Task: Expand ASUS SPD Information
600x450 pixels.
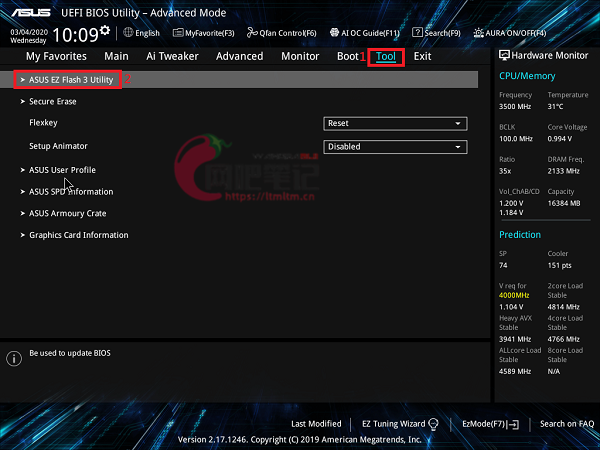Action: coord(71,192)
